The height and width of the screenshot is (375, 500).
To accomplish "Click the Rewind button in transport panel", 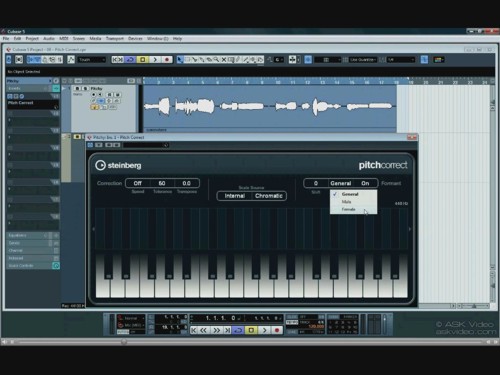I will pos(204,330).
